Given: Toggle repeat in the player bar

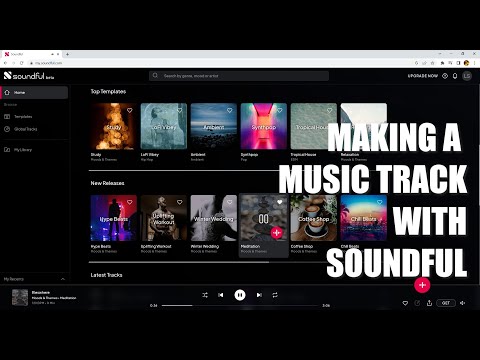Looking at the screenshot, I should (x=275, y=295).
